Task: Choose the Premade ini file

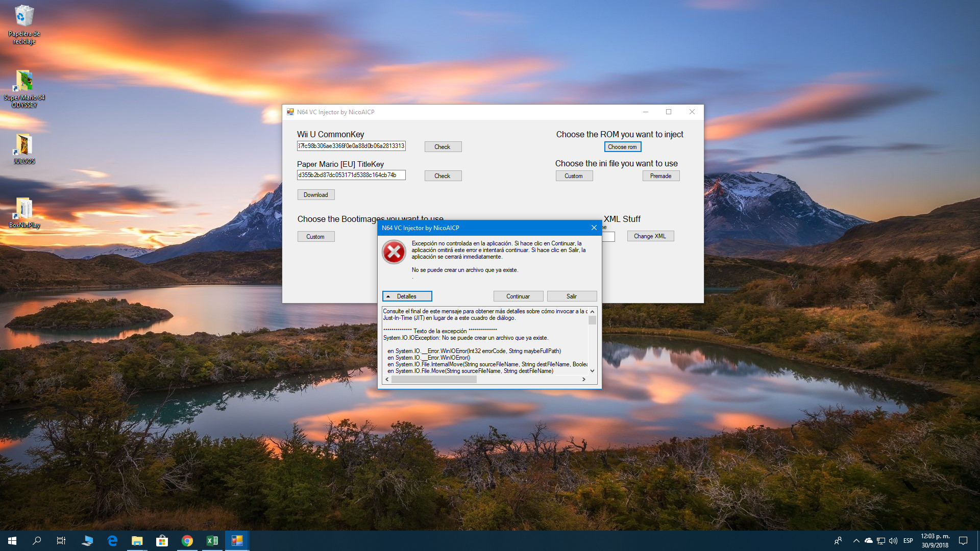Action: click(x=660, y=176)
